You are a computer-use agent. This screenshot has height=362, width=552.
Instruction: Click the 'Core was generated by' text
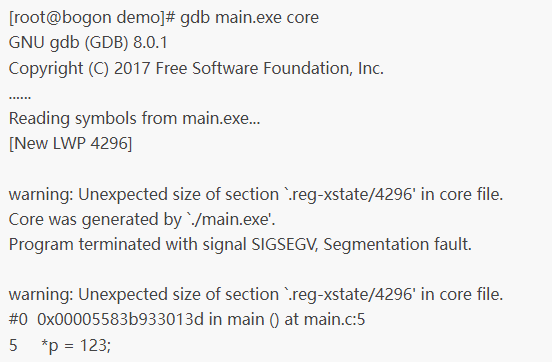point(95,219)
